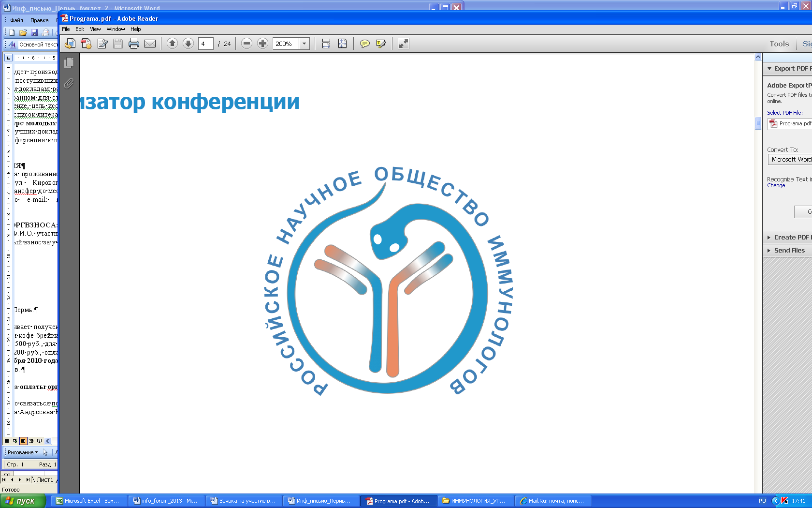Click the sign/edit document icon in Reader toolbar
The image size is (812, 508).
click(x=102, y=44)
